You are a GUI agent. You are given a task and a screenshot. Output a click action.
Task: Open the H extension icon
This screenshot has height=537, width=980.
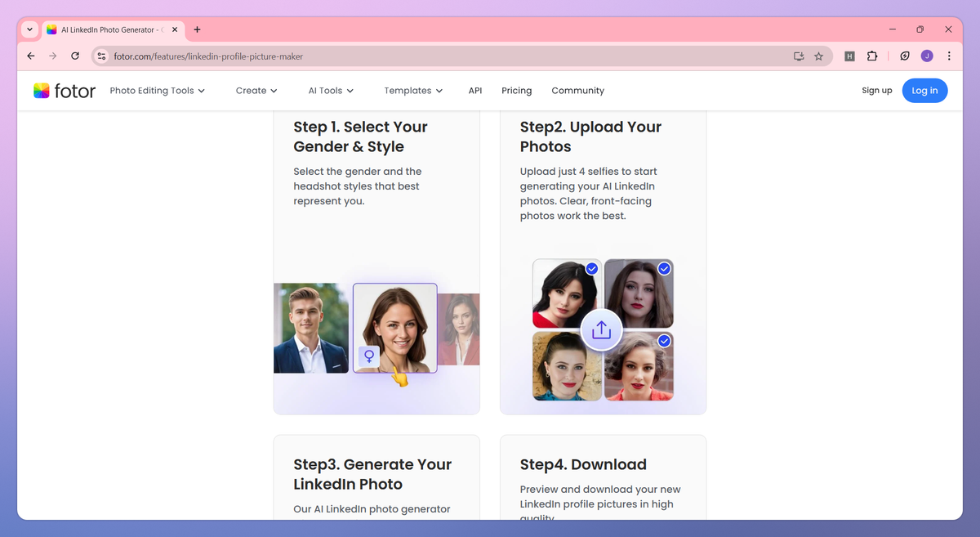tap(849, 56)
